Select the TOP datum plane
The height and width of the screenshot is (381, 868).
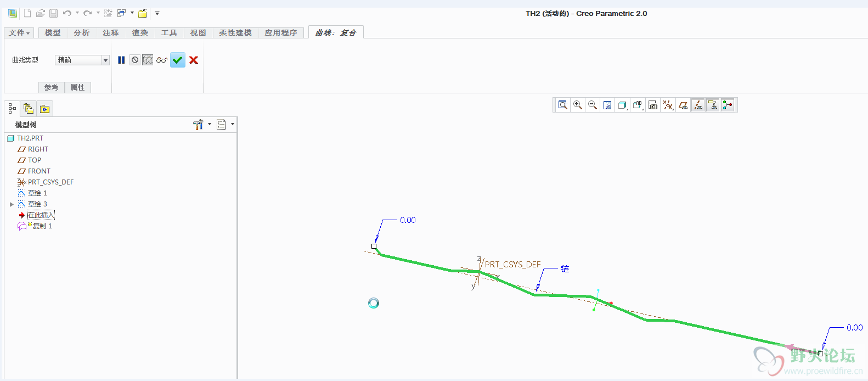[30, 160]
